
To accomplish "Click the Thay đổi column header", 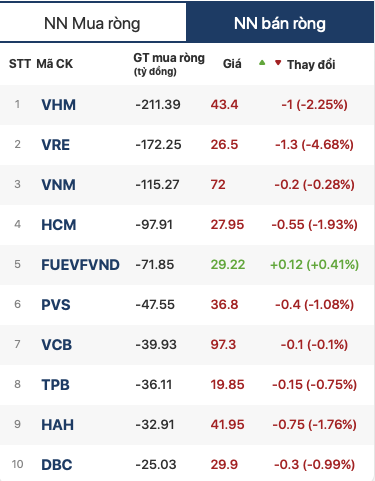I will tap(311, 64).
